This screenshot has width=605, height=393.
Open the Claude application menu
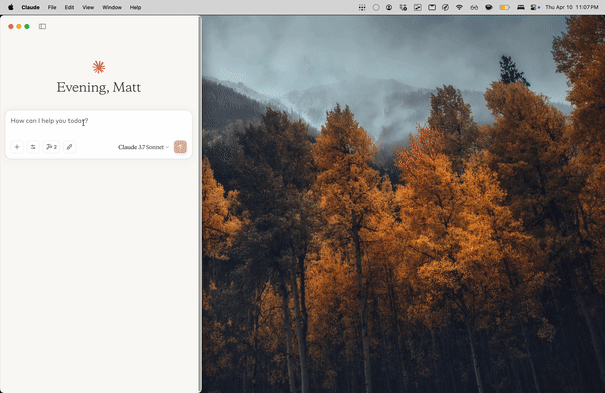pos(30,7)
